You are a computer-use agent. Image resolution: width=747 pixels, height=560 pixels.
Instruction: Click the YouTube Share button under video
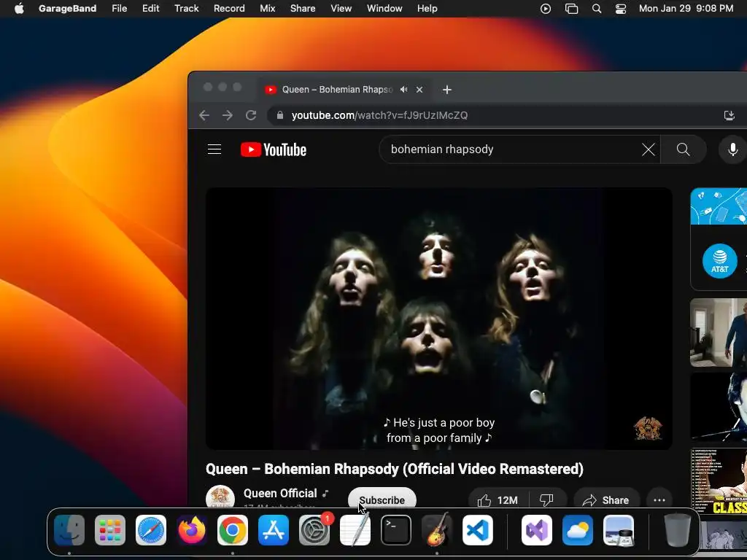tap(606, 499)
